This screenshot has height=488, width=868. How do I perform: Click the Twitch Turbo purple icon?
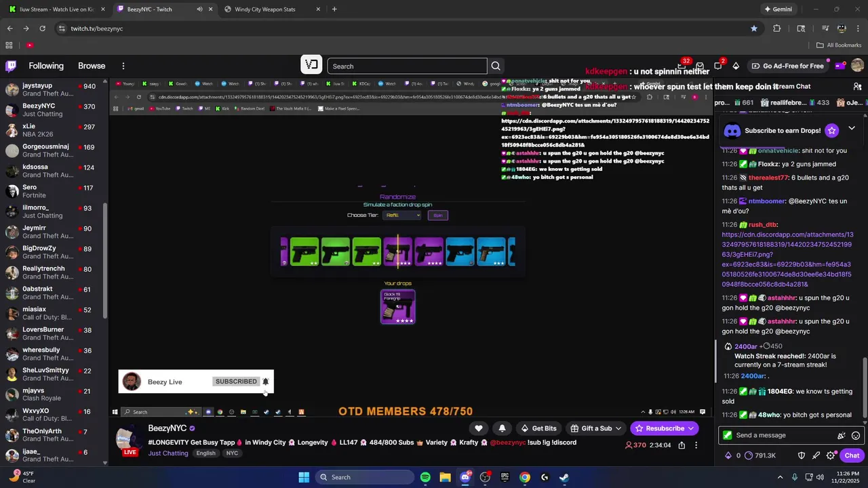point(840,66)
